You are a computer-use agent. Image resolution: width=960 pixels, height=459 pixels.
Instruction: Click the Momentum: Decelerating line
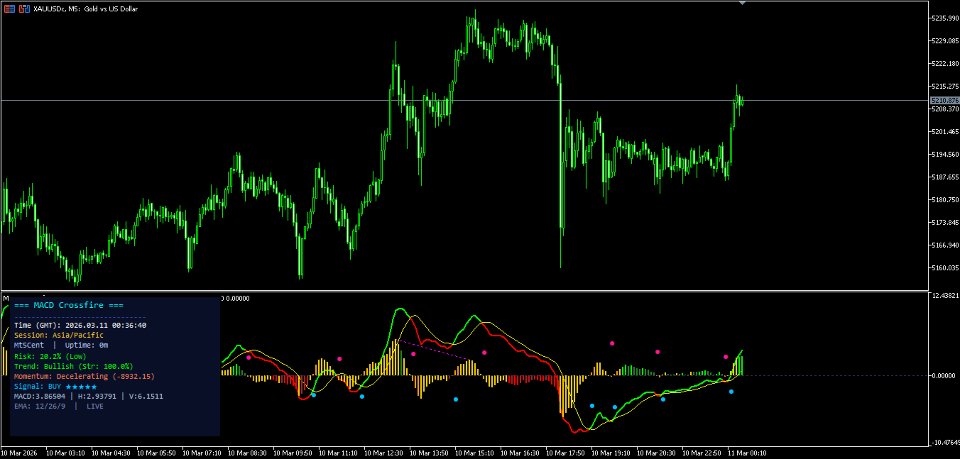[84, 376]
